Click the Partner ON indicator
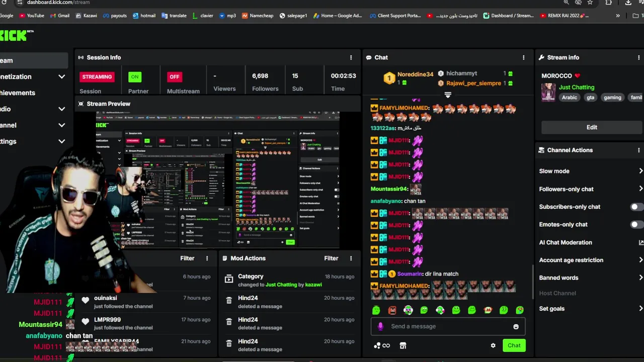 click(134, 76)
